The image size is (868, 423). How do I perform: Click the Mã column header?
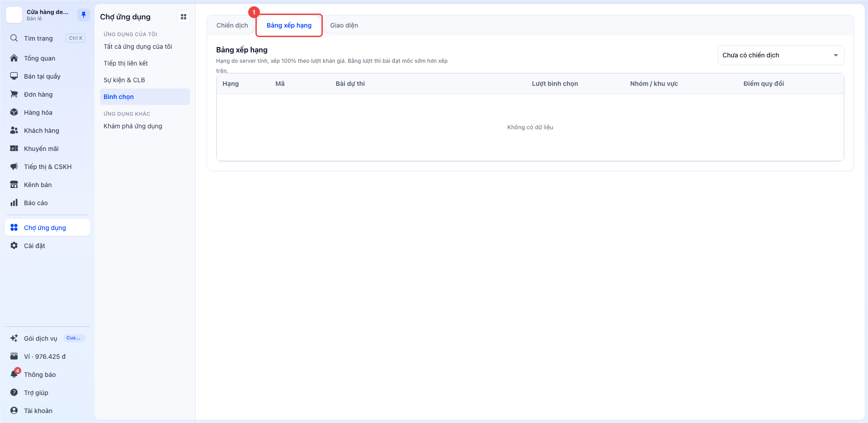(280, 84)
